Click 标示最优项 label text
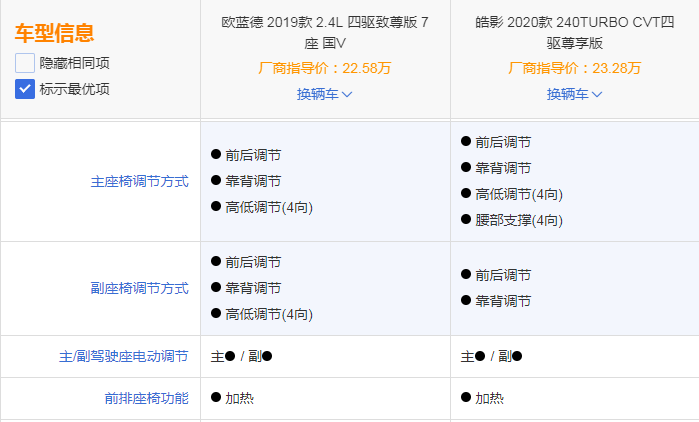This screenshot has height=422, width=699. coord(74,88)
